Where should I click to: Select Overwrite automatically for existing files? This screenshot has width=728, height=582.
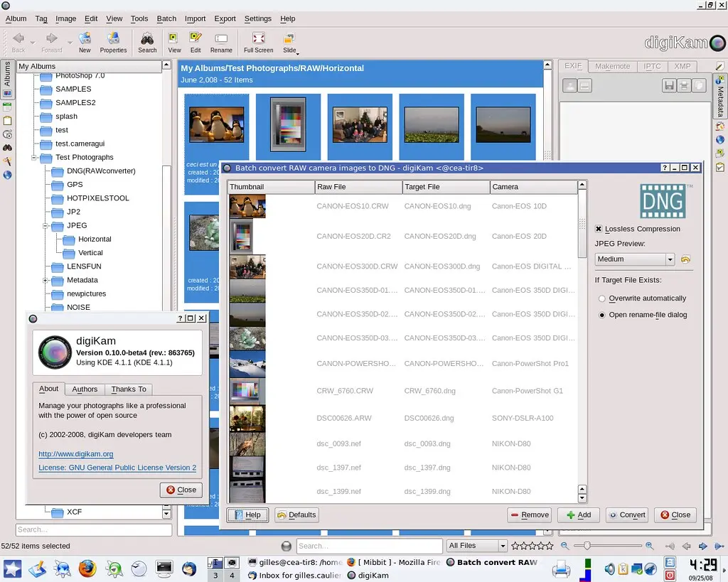(601, 298)
